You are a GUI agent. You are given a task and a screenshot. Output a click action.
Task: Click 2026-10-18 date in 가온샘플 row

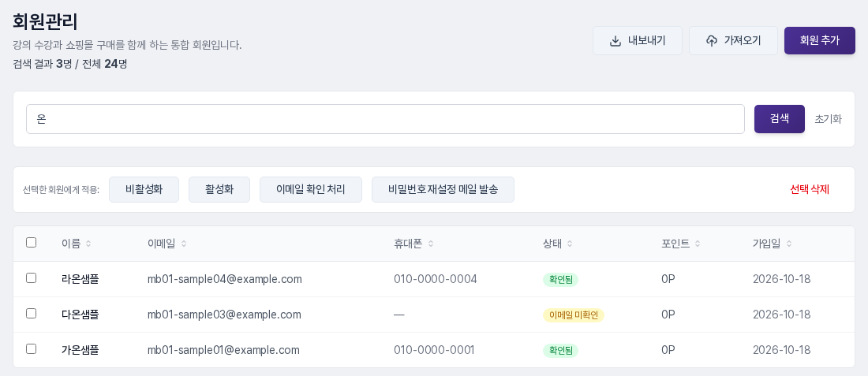point(782,350)
